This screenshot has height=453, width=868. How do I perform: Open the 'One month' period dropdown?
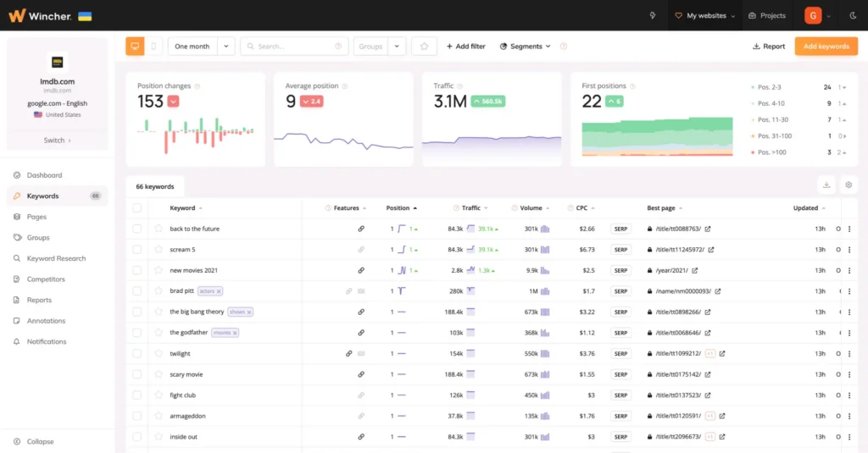click(x=201, y=47)
